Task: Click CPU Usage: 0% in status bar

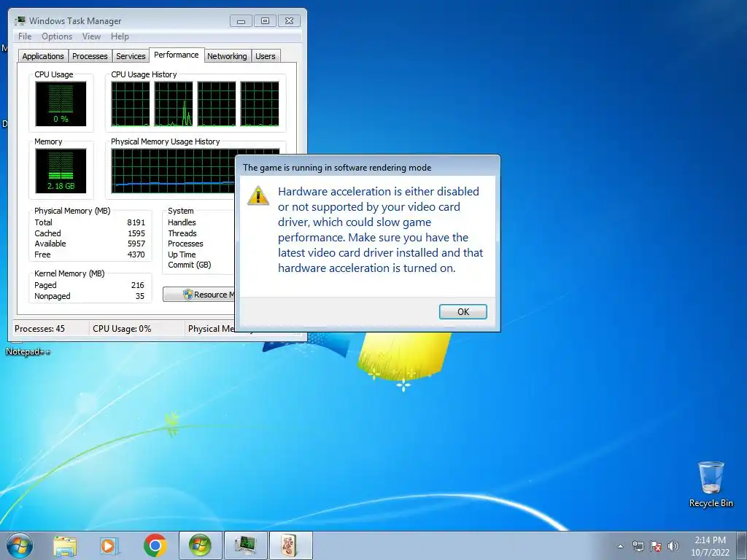Action: click(x=122, y=329)
